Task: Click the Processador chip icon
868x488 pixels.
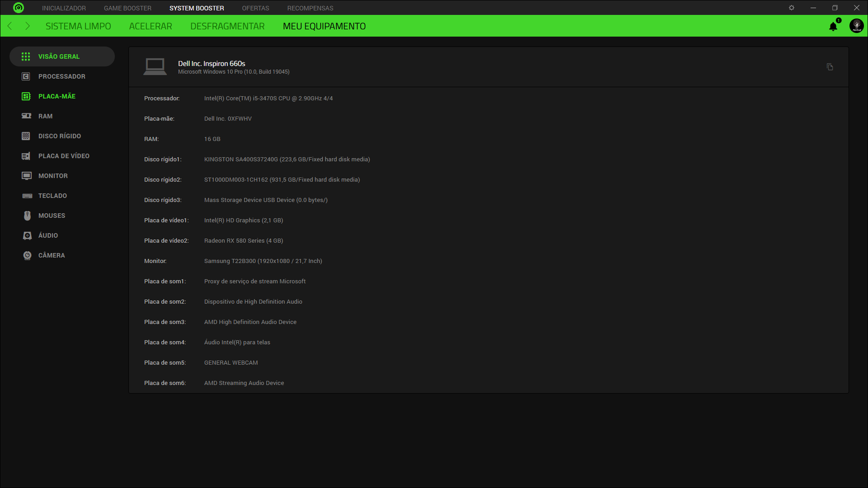Action: point(26,76)
